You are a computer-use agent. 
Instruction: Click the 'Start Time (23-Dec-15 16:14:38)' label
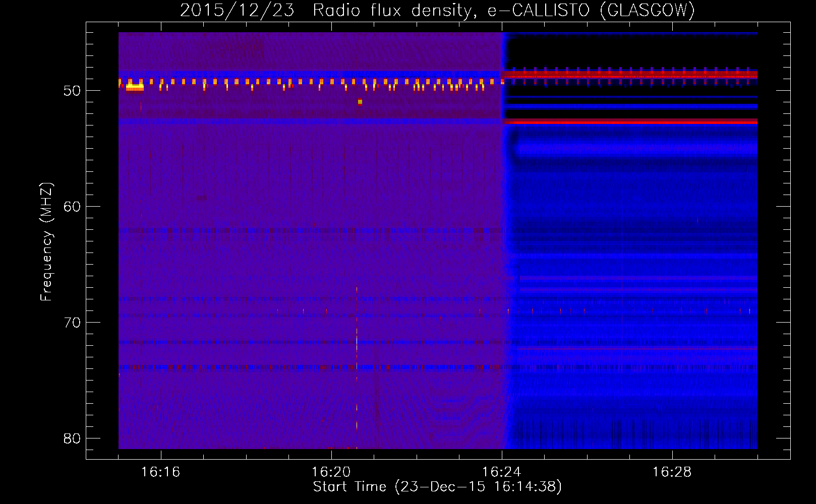(x=437, y=487)
